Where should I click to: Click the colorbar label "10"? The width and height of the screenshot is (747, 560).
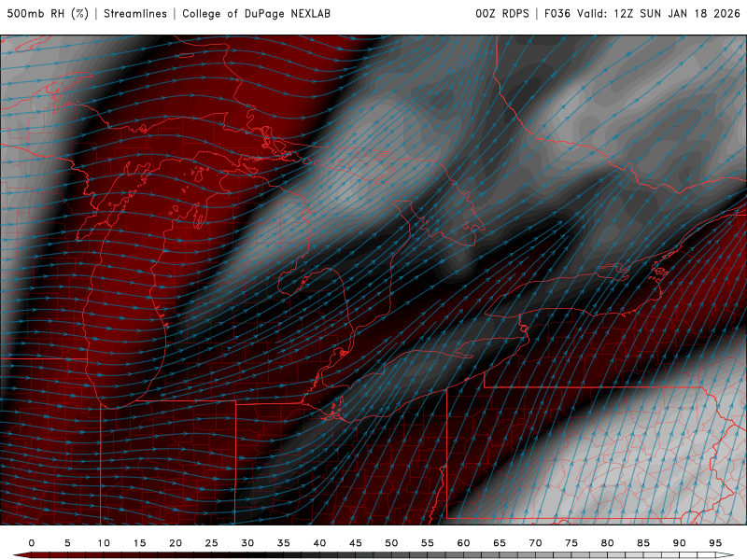(x=104, y=543)
